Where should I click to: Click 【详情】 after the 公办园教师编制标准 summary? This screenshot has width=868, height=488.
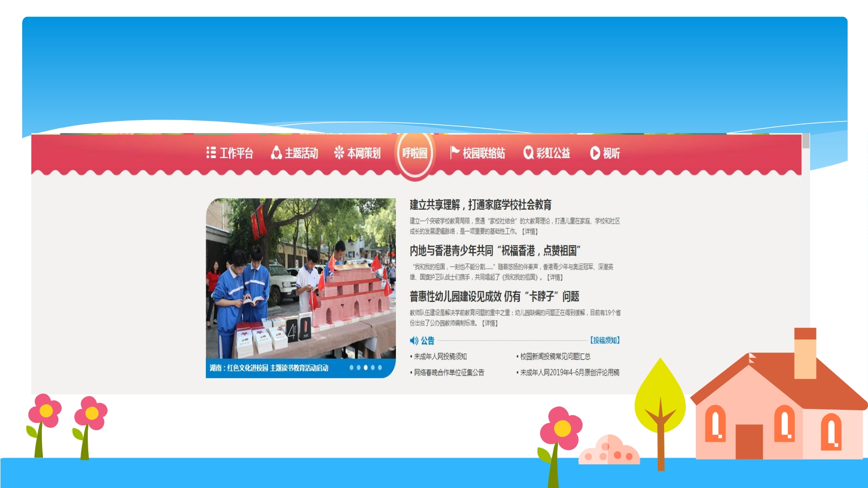click(490, 323)
